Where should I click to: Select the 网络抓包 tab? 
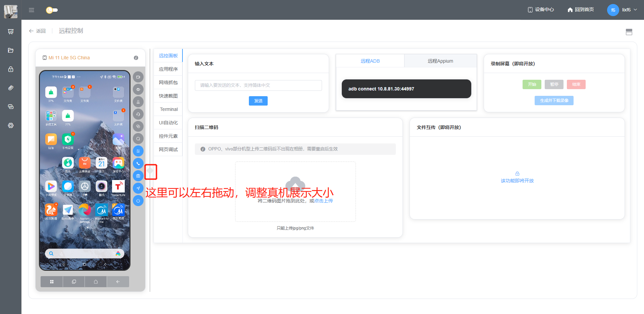(x=168, y=82)
